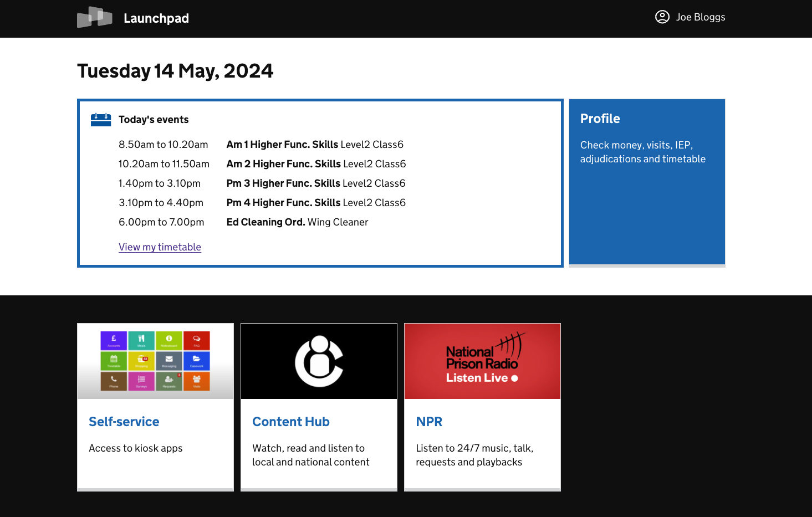812x517 pixels.
Task: Open the Content Hub tile
Action: (x=290, y=421)
